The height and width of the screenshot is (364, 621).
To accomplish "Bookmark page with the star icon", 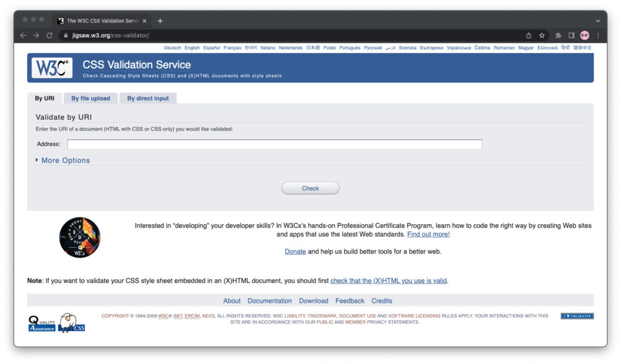I will pos(542,36).
